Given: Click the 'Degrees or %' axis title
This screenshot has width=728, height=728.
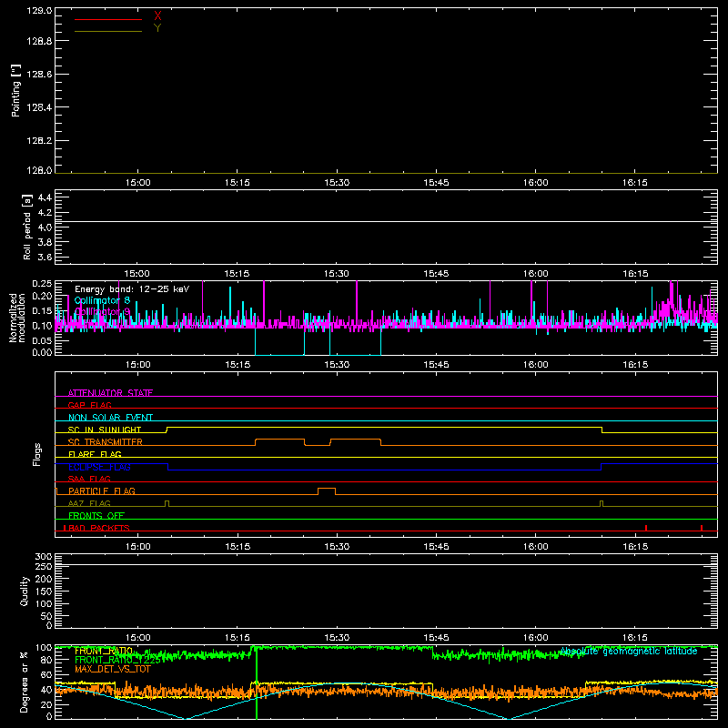Looking at the screenshot, I should pyautogui.click(x=25, y=682).
